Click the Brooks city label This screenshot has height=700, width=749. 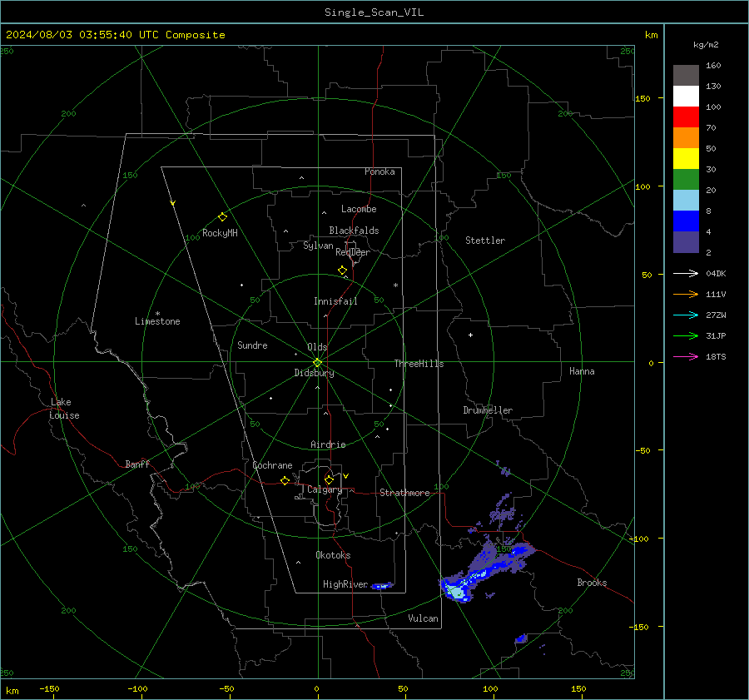point(592,583)
